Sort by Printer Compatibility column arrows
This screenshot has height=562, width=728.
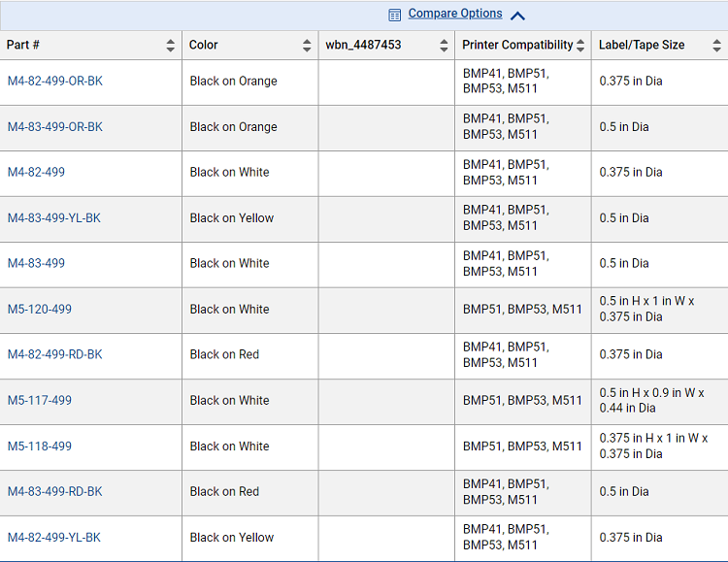(x=580, y=45)
